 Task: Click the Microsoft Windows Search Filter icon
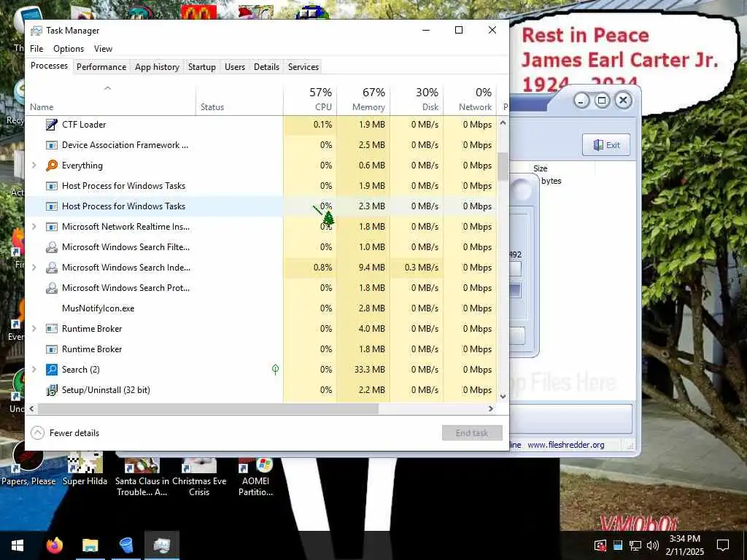coord(52,247)
